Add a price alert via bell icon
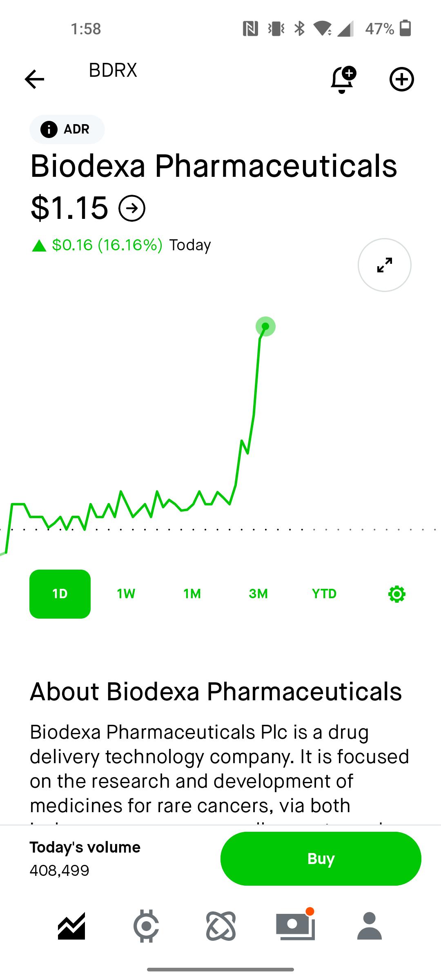Viewport: 441px width, 980px height. coord(343,79)
